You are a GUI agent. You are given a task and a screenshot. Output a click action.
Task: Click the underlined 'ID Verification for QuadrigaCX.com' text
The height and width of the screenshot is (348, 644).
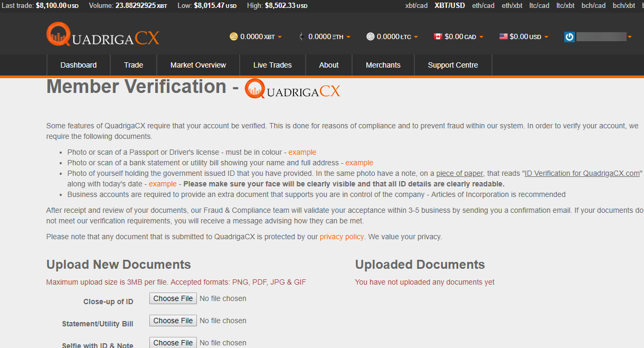(x=582, y=173)
